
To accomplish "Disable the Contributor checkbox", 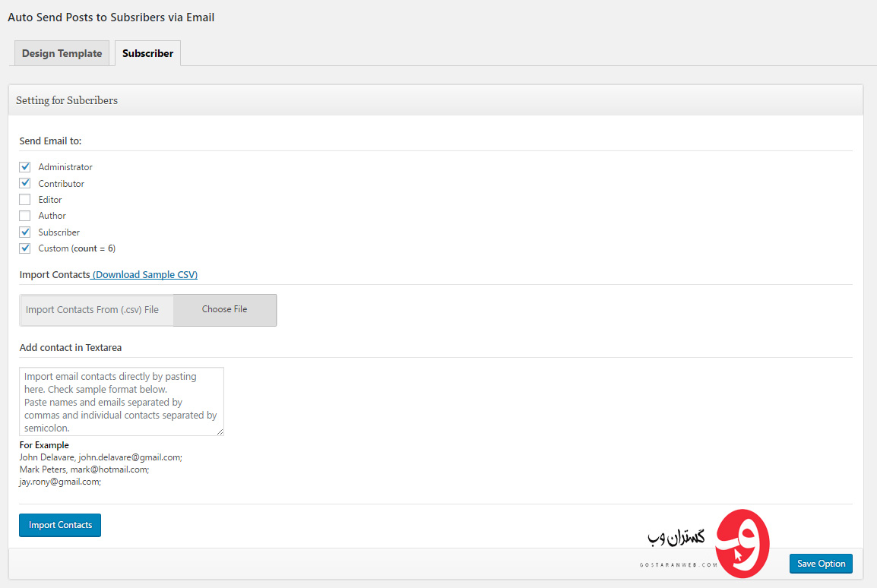I will 25,183.
